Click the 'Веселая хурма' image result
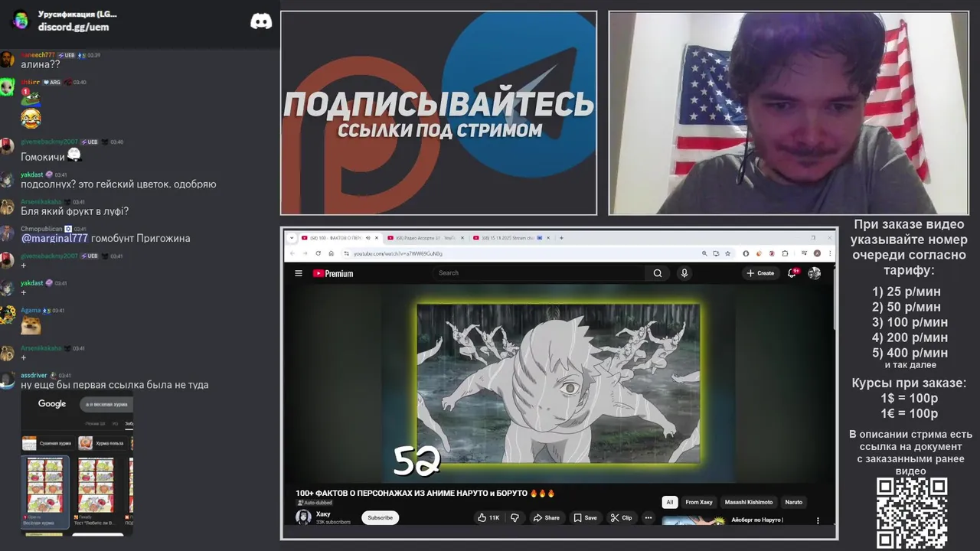The height and width of the screenshot is (551, 980). tap(45, 492)
